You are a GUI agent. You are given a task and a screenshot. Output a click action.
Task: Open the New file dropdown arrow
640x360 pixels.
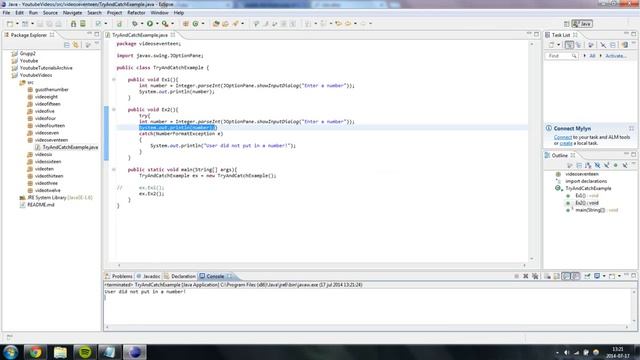tap(17, 24)
